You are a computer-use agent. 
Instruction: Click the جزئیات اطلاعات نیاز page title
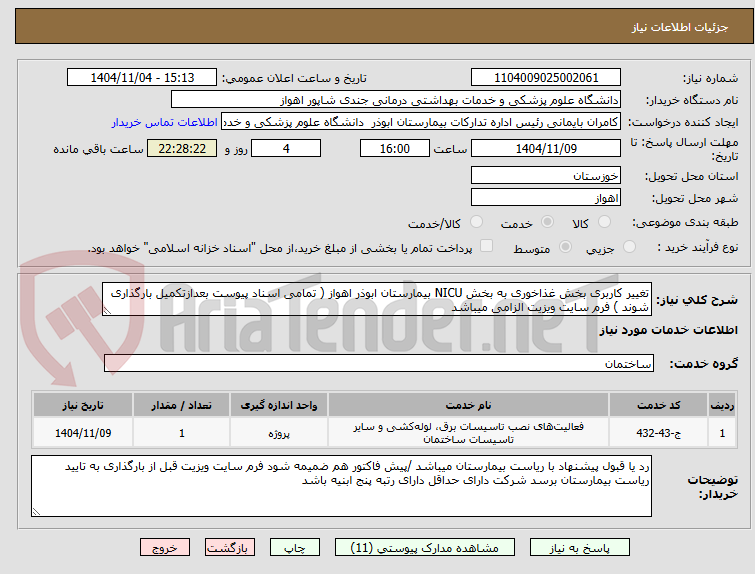[x=679, y=27]
